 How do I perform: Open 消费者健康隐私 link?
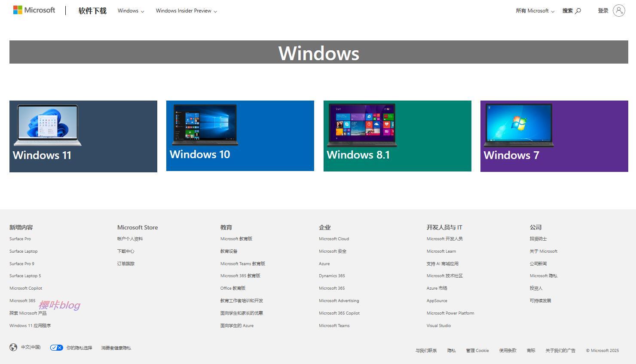[116, 348]
